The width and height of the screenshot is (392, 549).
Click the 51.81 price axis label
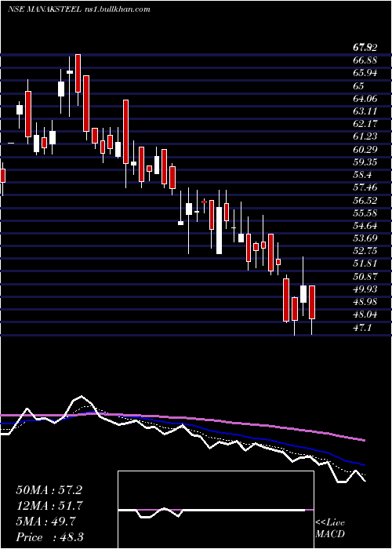(365, 264)
